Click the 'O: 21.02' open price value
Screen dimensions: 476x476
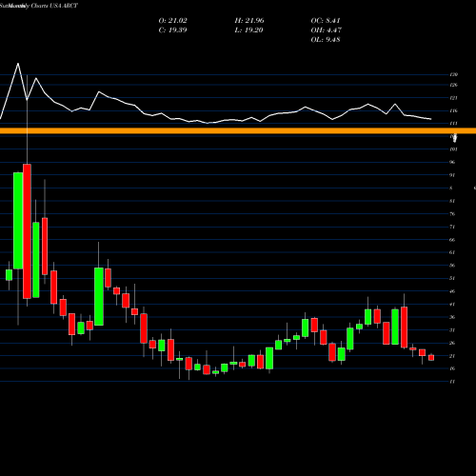(172, 21)
